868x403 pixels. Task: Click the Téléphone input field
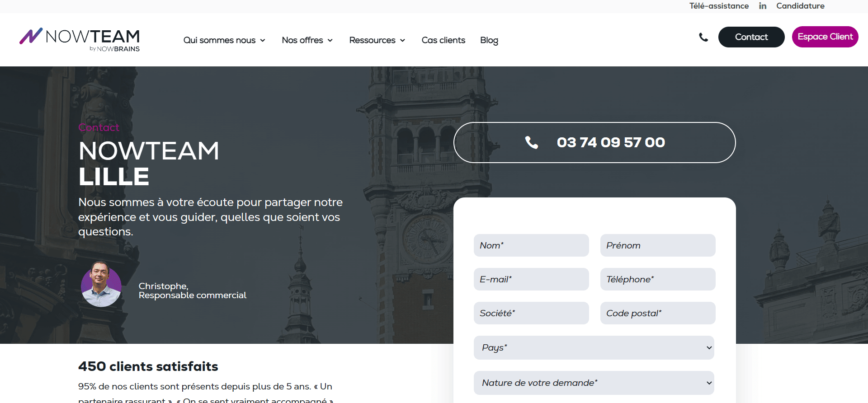[657, 279]
